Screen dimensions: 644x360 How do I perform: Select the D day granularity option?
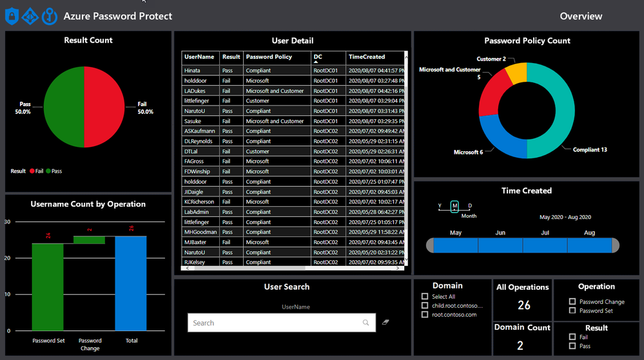click(x=470, y=206)
